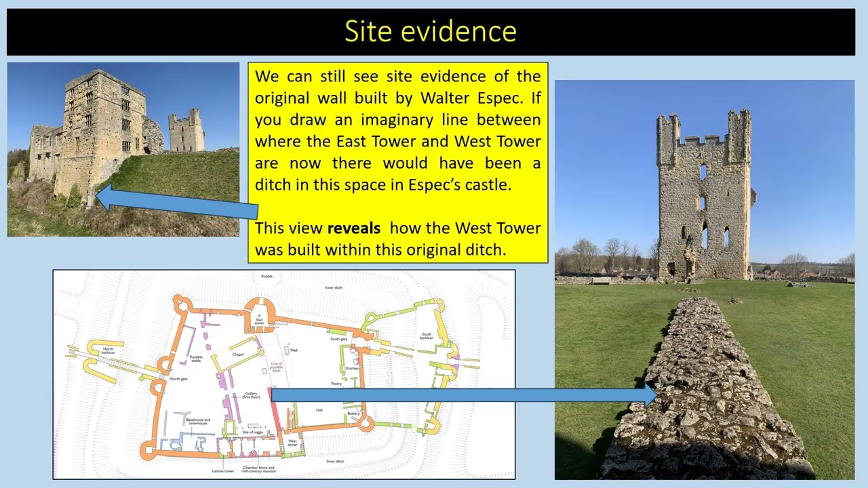This screenshot has width=868, height=488.
Task: Click the 'Inner ditch' label below West tower
Action: click(x=335, y=461)
